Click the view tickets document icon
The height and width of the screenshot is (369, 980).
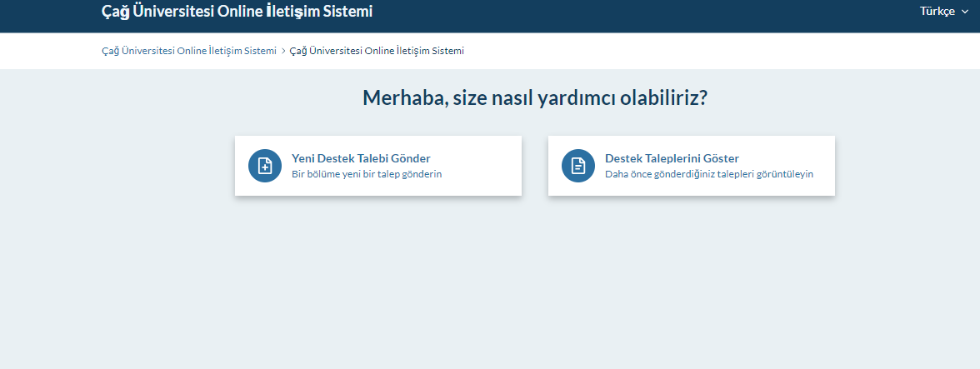tap(578, 166)
